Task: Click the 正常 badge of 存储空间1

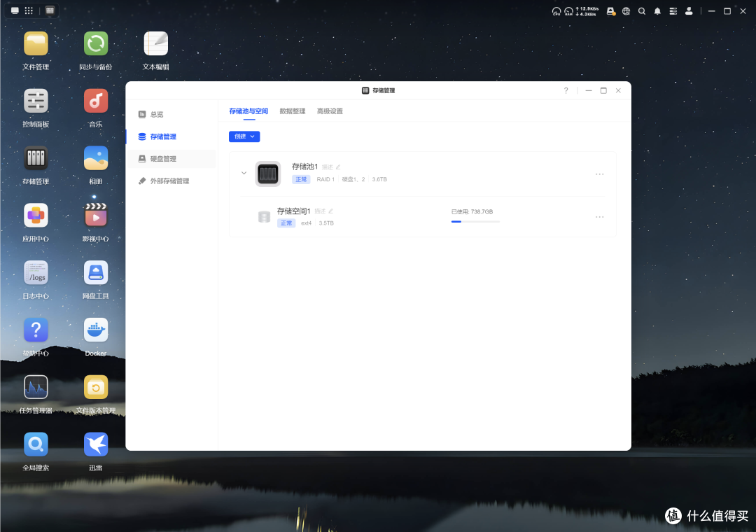Action: pyautogui.click(x=286, y=223)
